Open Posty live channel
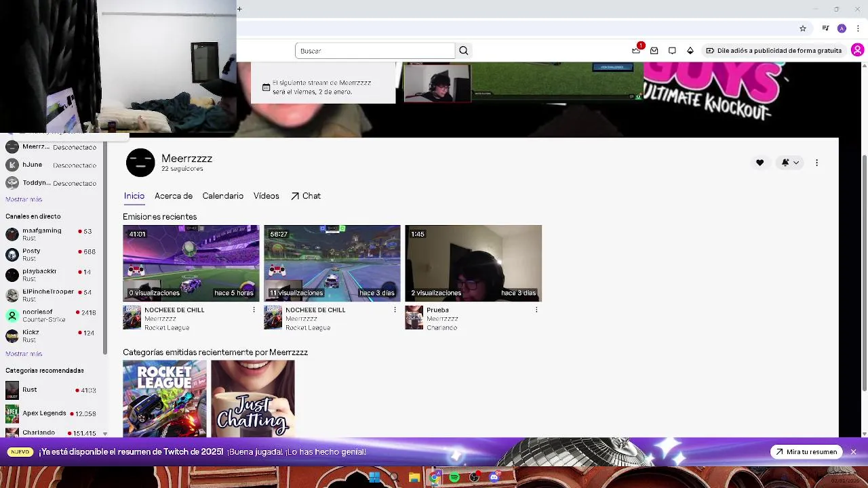This screenshot has height=488, width=868. 52,255
